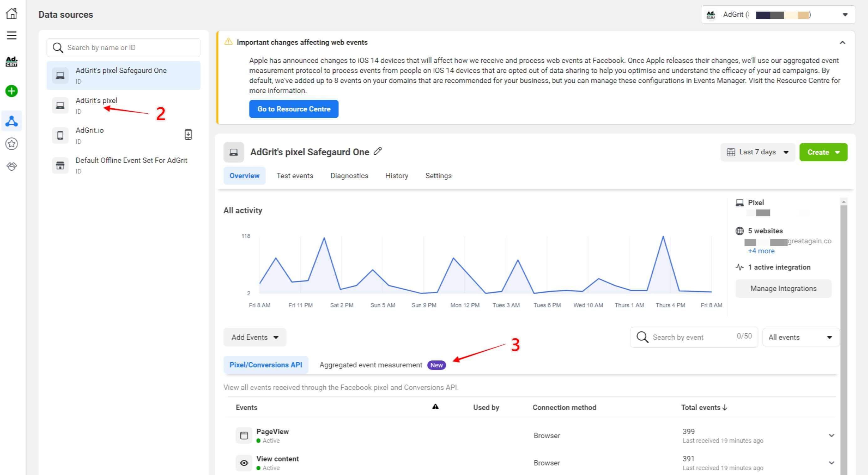
Task: Switch to the Overview tab
Action: click(244, 176)
